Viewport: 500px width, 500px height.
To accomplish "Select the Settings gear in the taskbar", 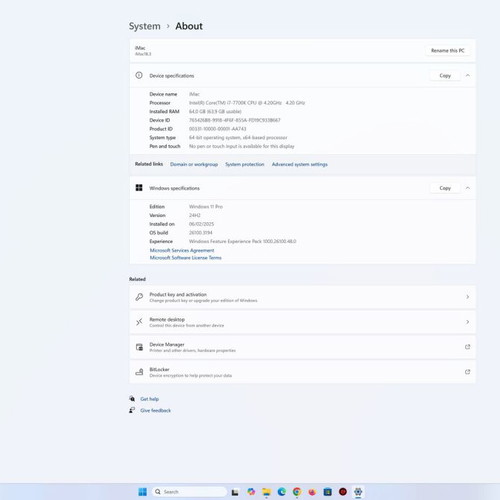I will (x=358, y=492).
